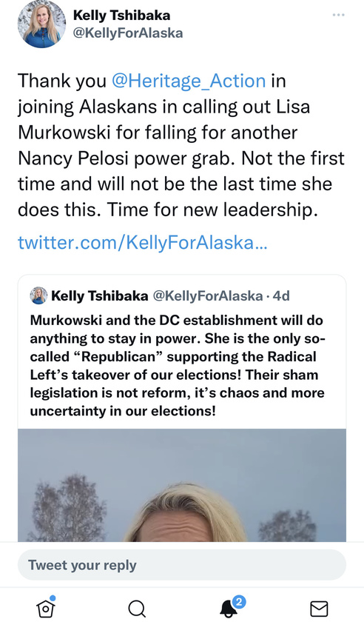The width and height of the screenshot is (364, 622).
Task: Open Notifications bell with badge
Action: (229, 607)
